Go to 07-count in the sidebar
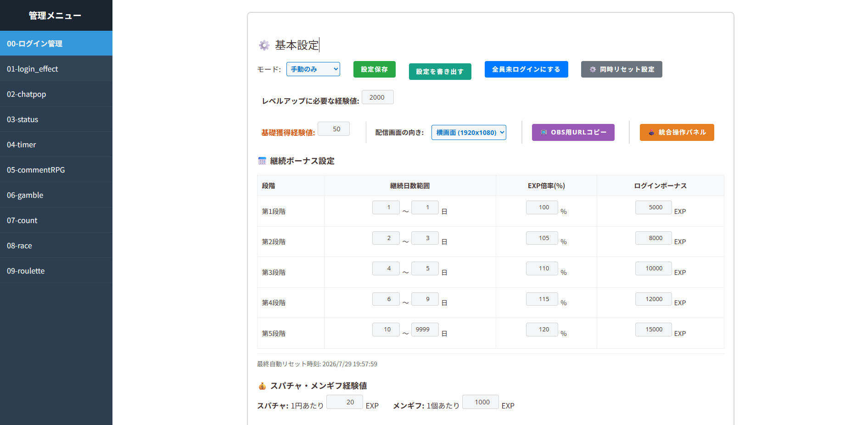The image size is (868, 425). click(56, 220)
